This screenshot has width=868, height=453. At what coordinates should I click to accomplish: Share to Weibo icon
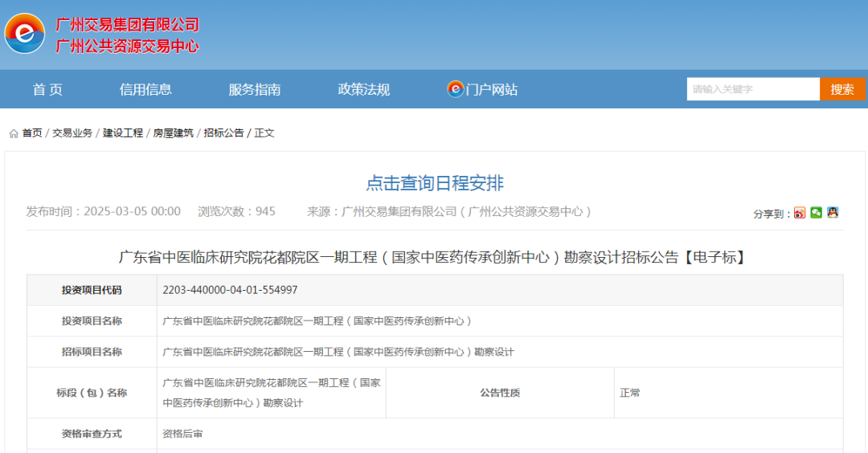click(800, 213)
